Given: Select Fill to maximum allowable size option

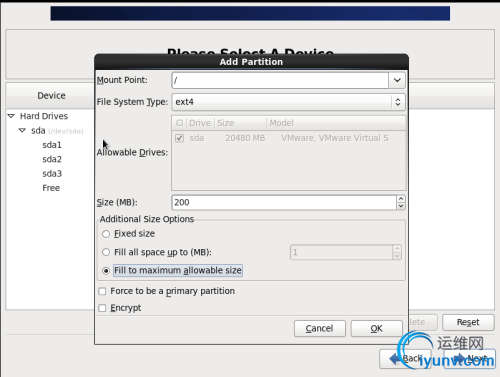Looking at the screenshot, I should 106,271.
